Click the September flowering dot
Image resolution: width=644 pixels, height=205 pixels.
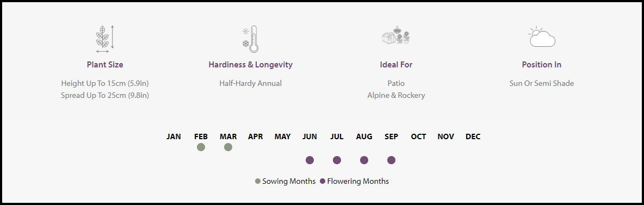(391, 160)
